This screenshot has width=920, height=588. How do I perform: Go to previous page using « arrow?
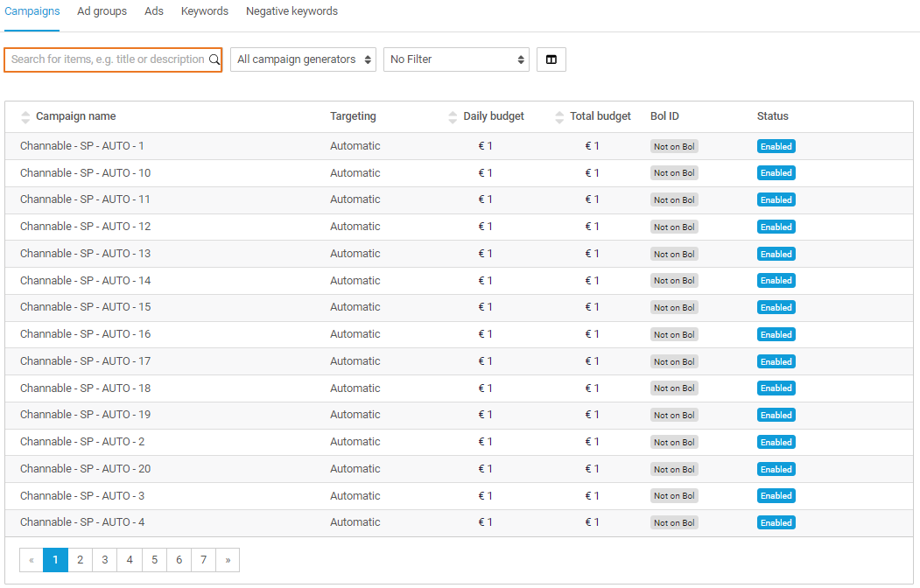coord(32,560)
